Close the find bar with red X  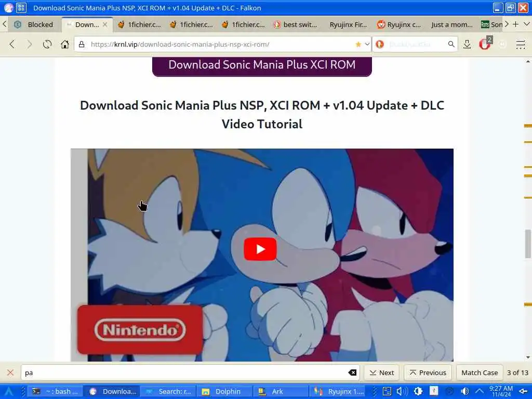pyautogui.click(x=10, y=373)
